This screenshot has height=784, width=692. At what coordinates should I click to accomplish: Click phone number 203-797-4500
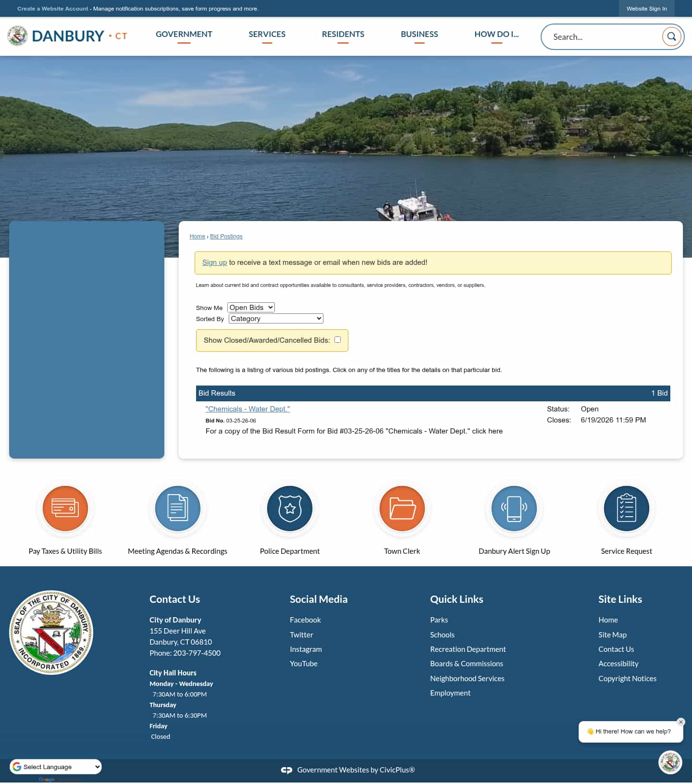click(197, 653)
